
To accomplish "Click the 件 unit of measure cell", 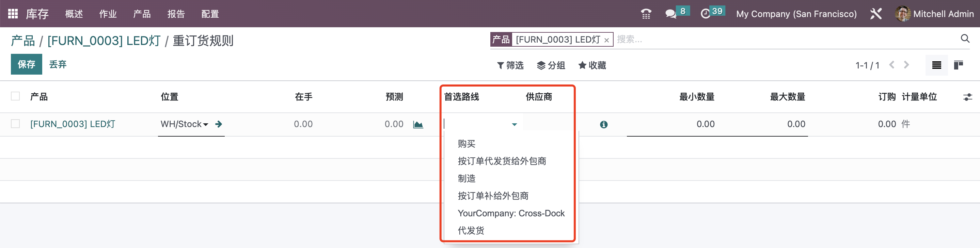I will pos(906,124).
